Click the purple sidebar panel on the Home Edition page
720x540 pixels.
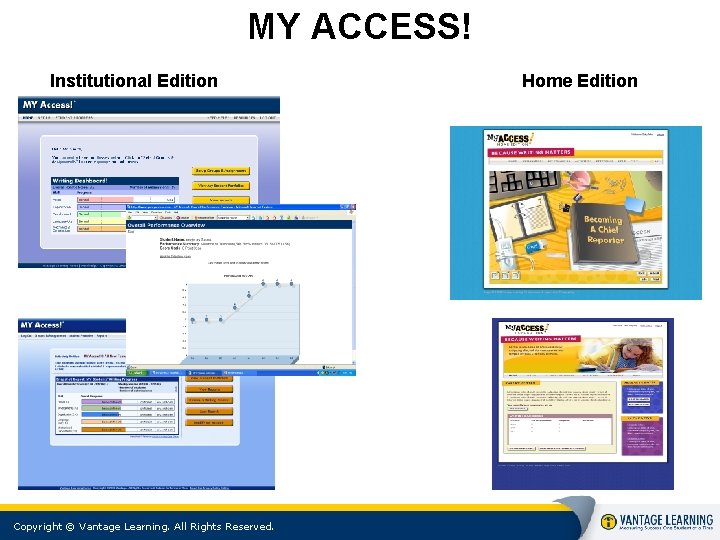[642, 435]
